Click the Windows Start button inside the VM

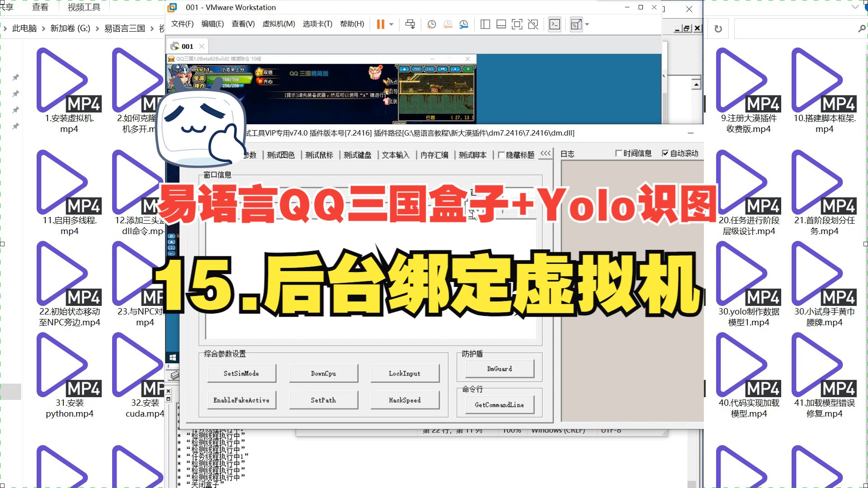pyautogui.click(x=172, y=358)
